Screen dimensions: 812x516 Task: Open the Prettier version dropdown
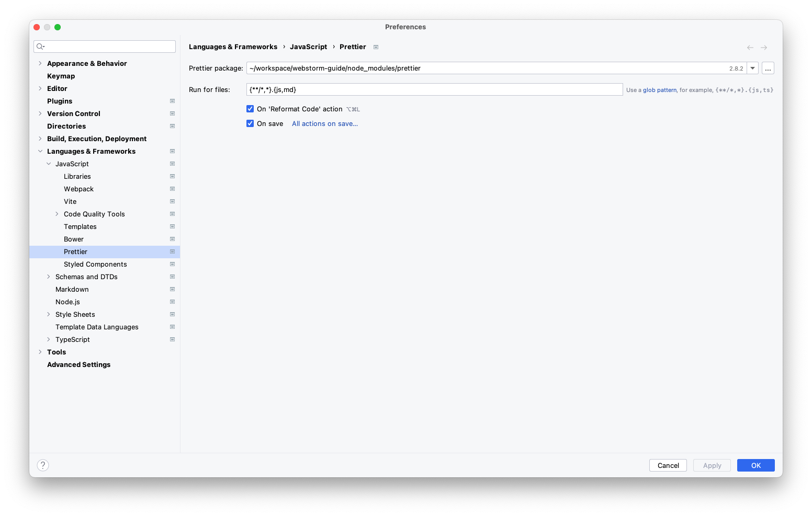point(752,68)
